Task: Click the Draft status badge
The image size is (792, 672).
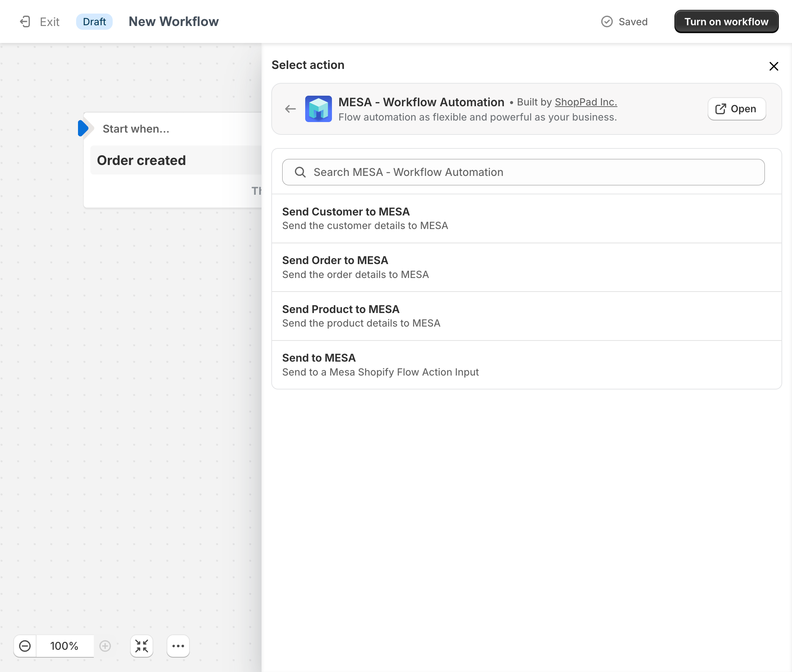Action: (95, 22)
